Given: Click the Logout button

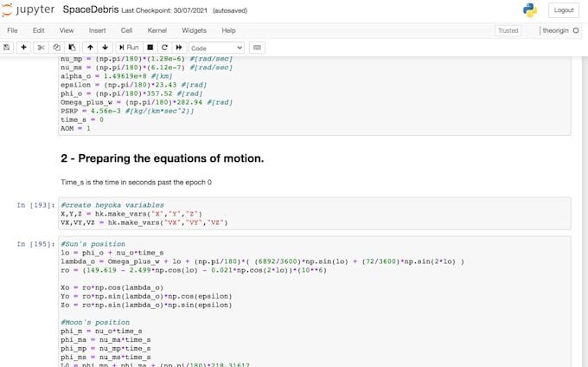Looking at the screenshot, I should click(564, 10).
